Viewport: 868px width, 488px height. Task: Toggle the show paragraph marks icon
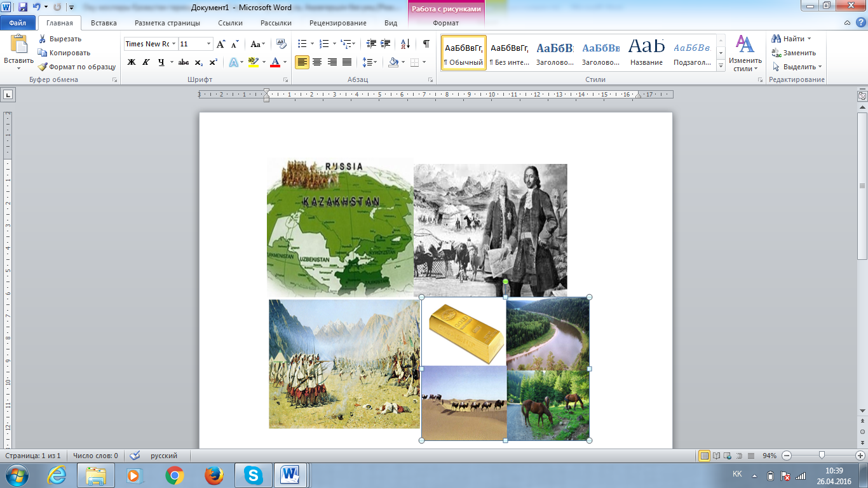426,44
